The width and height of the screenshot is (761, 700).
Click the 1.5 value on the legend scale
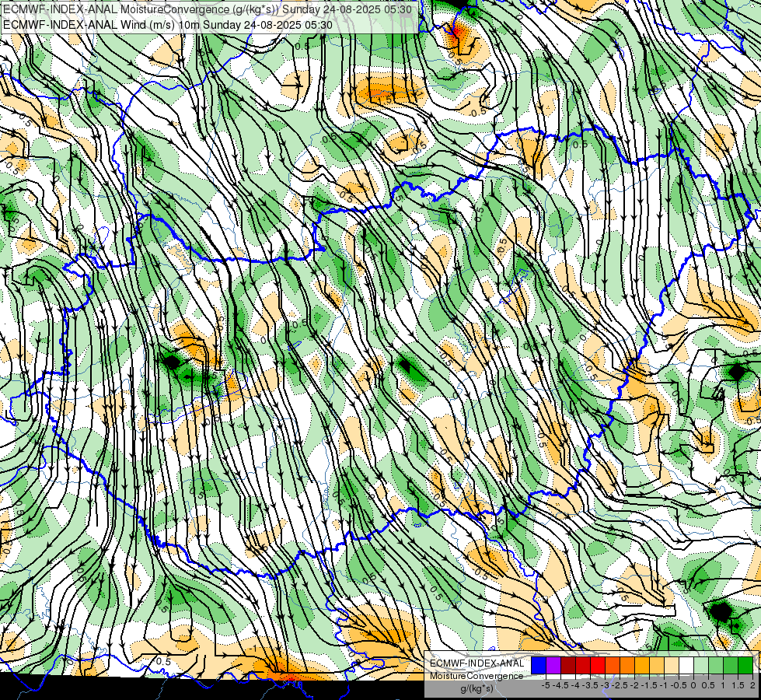point(738,685)
